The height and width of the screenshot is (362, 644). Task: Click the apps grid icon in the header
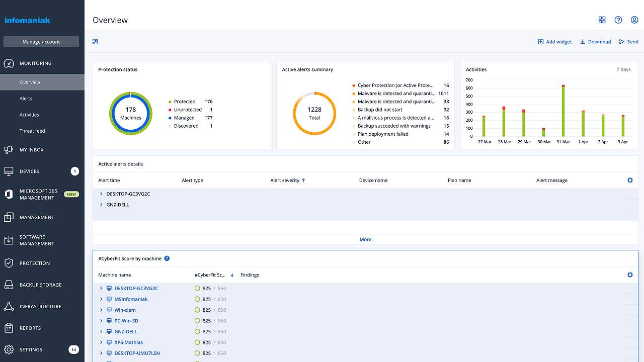pyautogui.click(x=602, y=20)
